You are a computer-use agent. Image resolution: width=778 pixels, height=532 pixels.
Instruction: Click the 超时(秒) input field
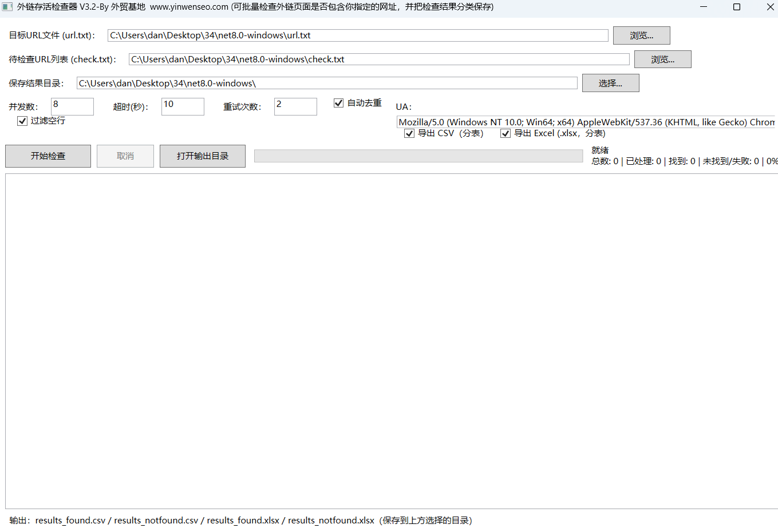pyautogui.click(x=183, y=106)
